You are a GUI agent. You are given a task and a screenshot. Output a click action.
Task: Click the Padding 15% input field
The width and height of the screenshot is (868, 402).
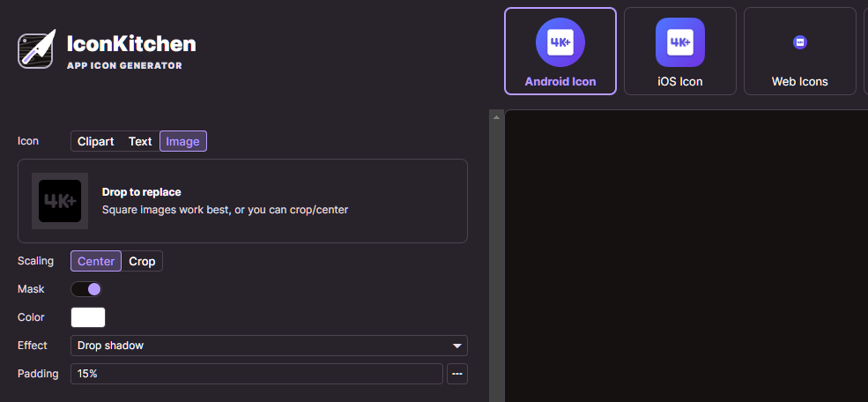coord(256,374)
